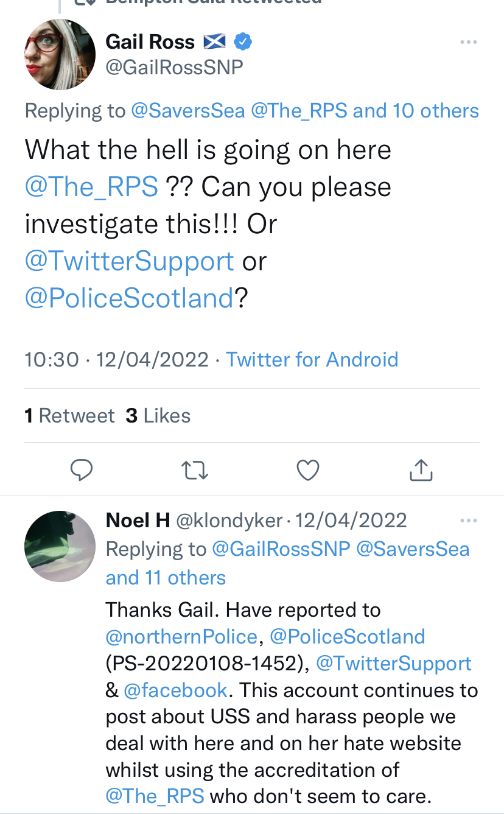This screenshot has height=814, width=504.
Task: Open @PoliceScotland mention in Gail's tweet
Action: tap(129, 298)
